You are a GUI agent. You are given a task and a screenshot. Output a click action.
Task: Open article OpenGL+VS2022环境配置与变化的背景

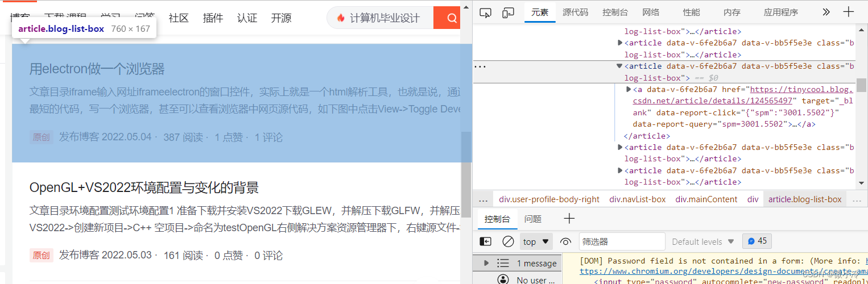[x=144, y=187]
